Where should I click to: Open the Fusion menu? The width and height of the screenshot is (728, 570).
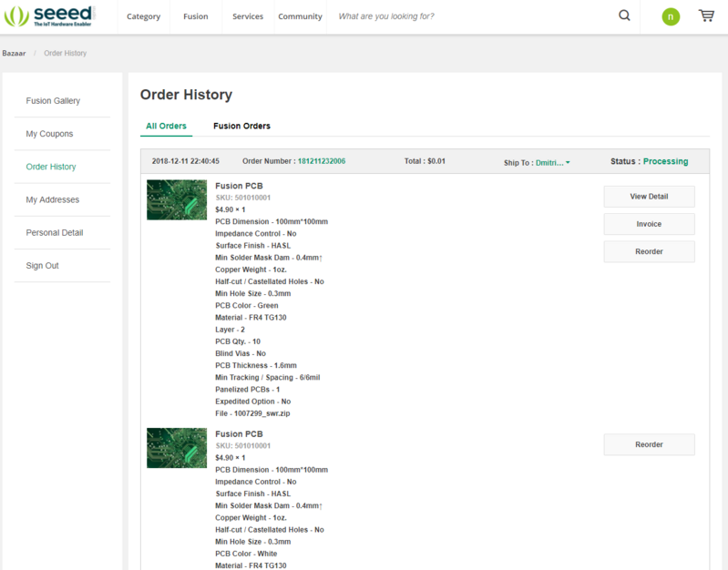coord(196,16)
